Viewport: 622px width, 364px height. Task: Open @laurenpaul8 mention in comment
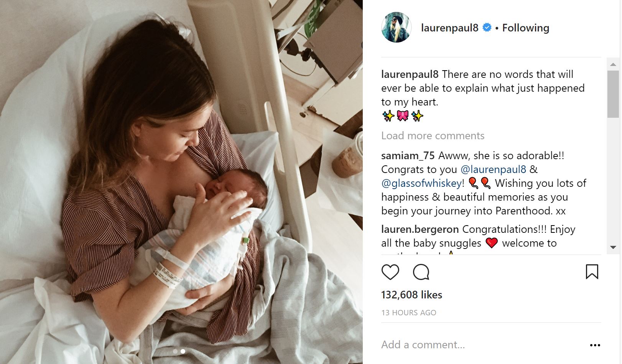[493, 170]
